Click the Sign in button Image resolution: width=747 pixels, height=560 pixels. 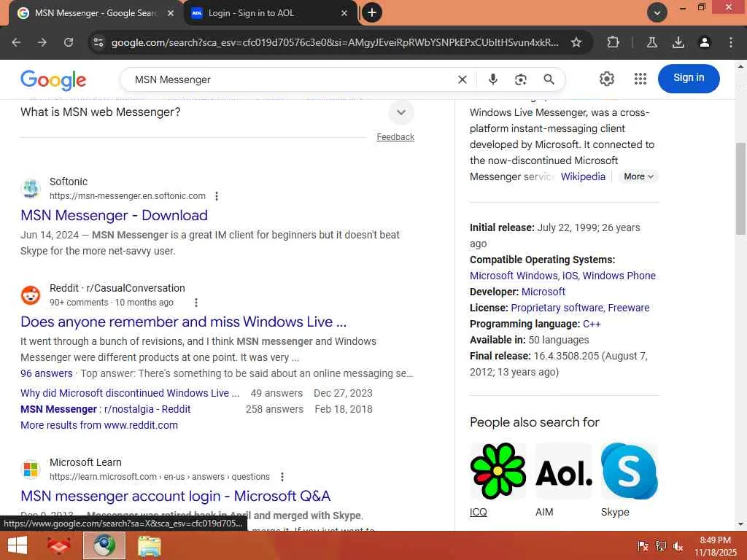(689, 79)
